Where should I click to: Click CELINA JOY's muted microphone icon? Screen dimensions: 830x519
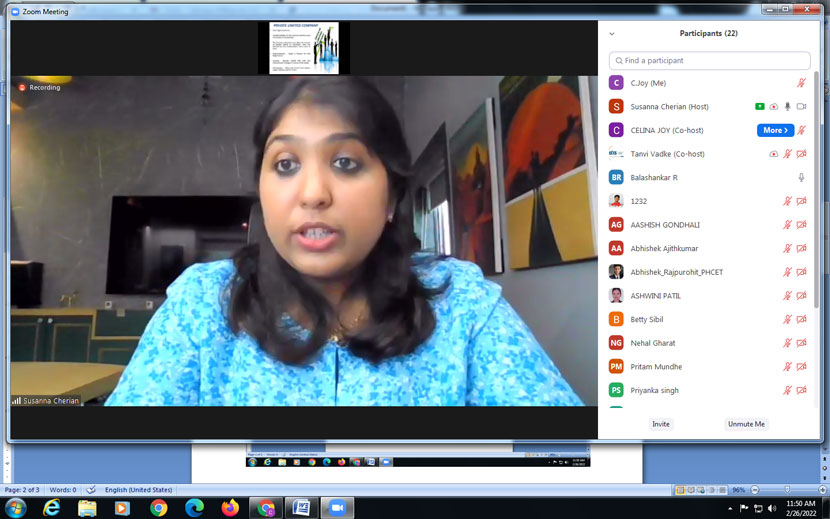pos(801,130)
